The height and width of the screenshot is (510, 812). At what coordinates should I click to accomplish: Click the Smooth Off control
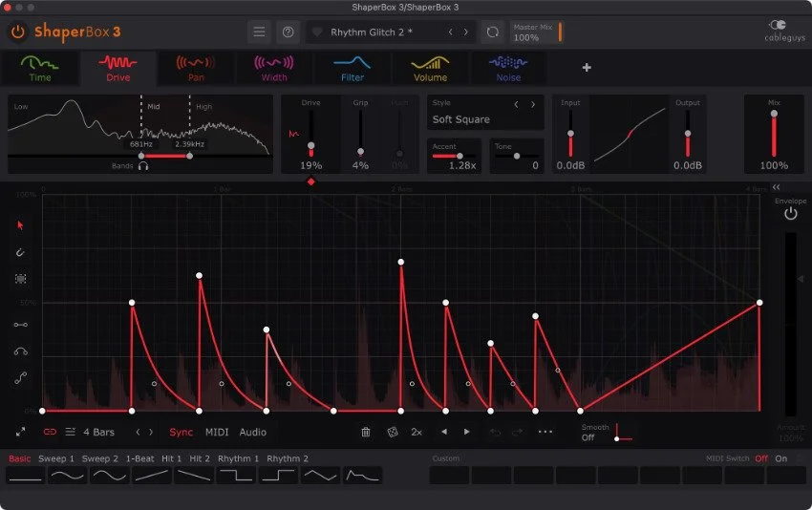tap(606, 433)
